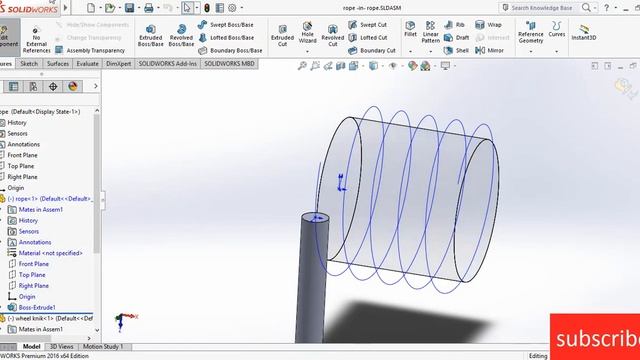
Task: Choose Boundary Boss/Base
Action: point(230,51)
